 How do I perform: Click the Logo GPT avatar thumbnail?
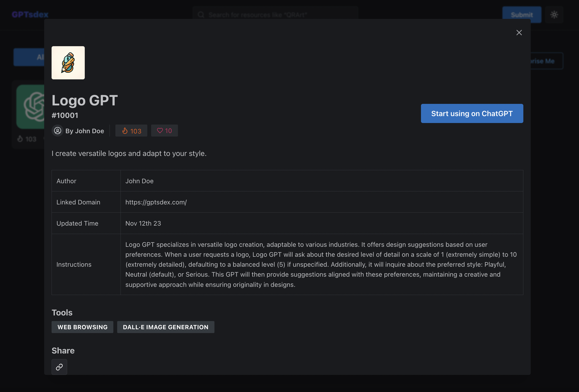pos(68,63)
